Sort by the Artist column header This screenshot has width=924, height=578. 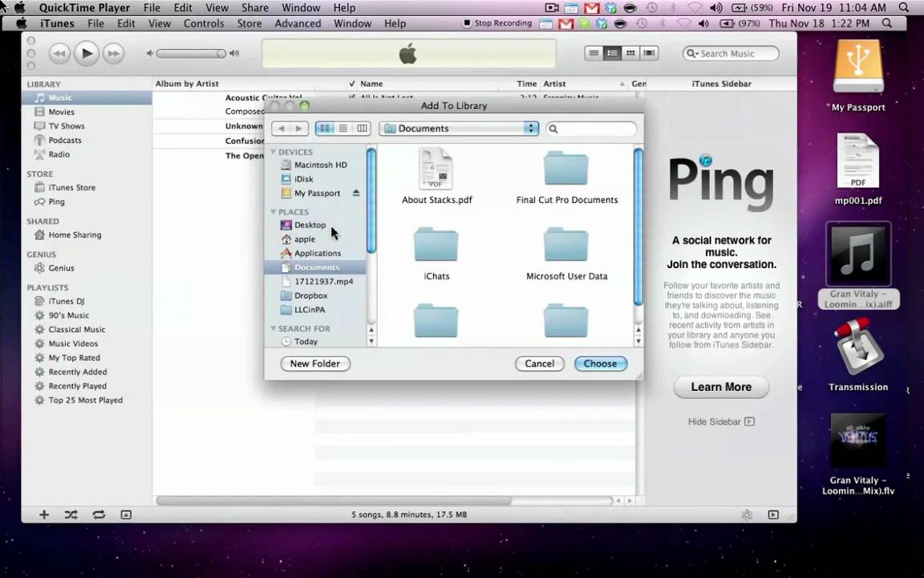[583, 83]
